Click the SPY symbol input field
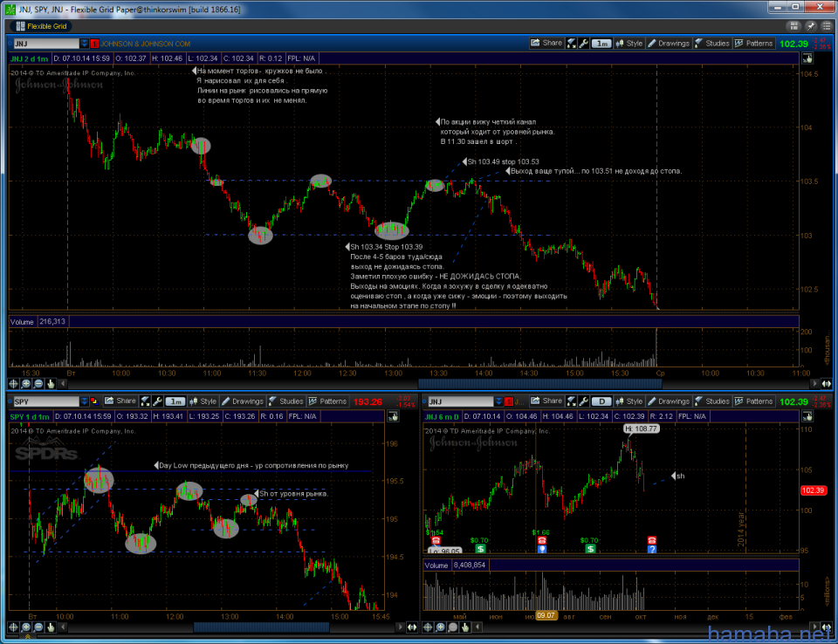Image resolution: width=838 pixels, height=644 pixels. click(46, 401)
